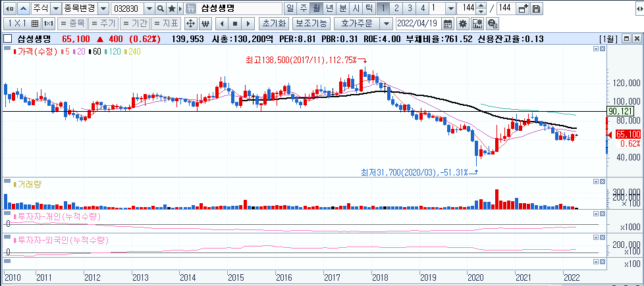Click the 보조기능 button

(311, 24)
